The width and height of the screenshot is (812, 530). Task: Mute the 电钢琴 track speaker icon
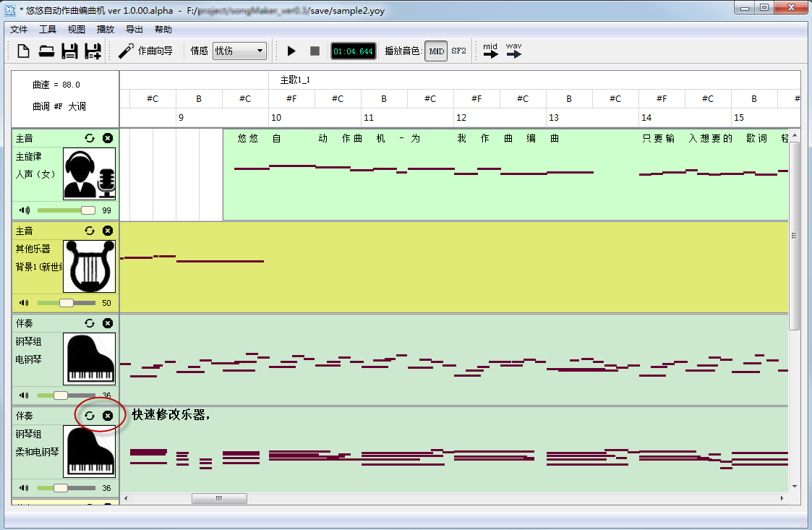(x=25, y=396)
